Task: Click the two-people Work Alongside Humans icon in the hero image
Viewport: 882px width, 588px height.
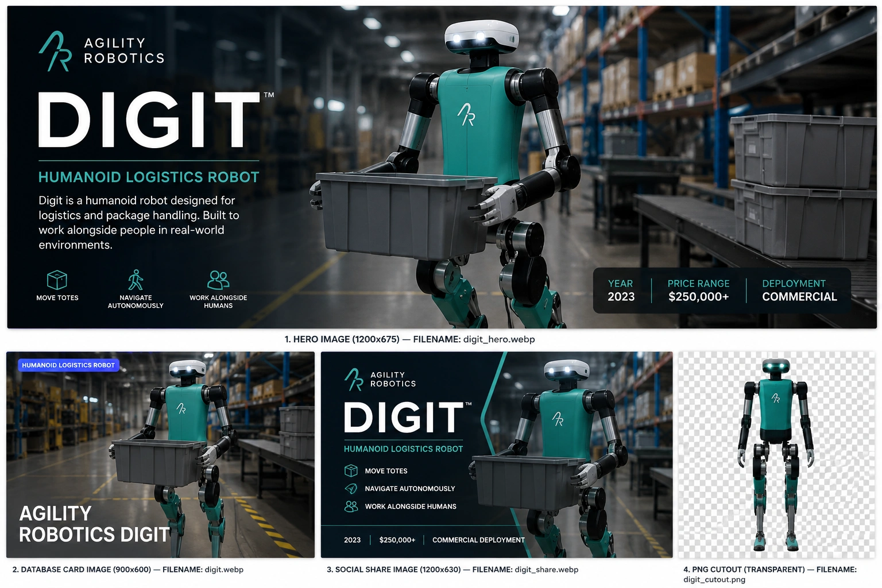Action: [218, 280]
